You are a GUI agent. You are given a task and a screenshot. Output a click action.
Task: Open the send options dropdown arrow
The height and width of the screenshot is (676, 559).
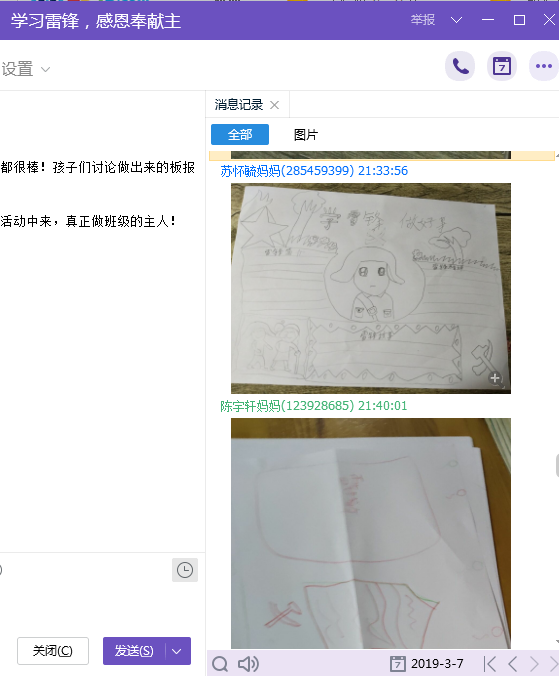point(177,651)
